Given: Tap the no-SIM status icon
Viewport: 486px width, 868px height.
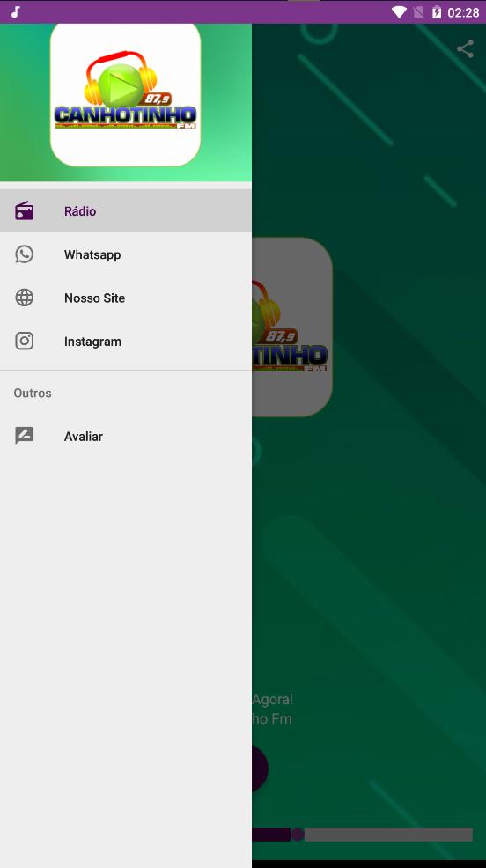Looking at the screenshot, I should click(x=419, y=12).
